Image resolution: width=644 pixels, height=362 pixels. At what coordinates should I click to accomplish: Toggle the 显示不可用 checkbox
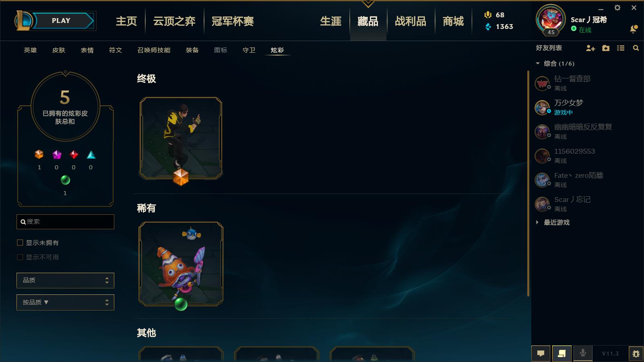pyautogui.click(x=20, y=257)
